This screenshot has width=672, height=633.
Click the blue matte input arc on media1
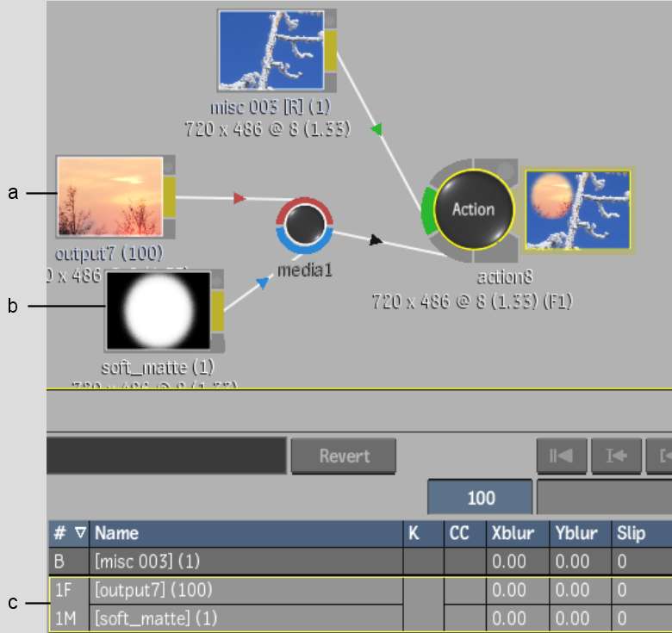(306, 244)
